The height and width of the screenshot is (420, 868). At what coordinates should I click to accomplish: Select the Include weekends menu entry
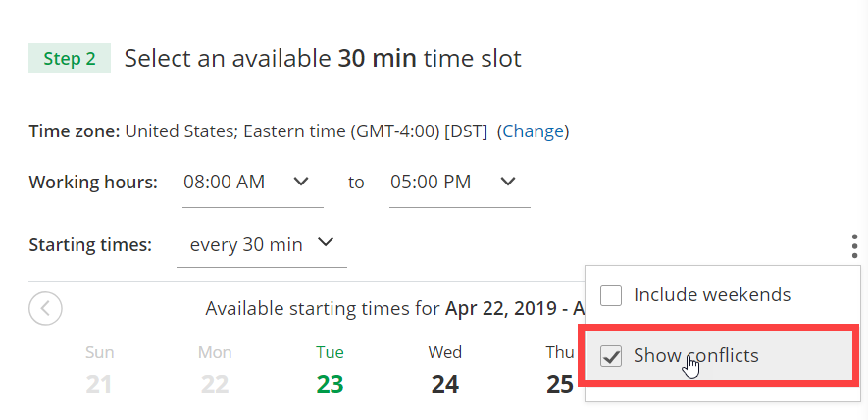pos(712,294)
